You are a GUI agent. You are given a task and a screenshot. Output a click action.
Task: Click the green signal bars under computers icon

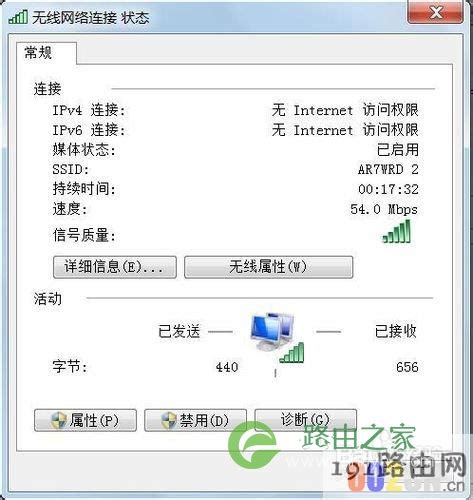point(292,353)
